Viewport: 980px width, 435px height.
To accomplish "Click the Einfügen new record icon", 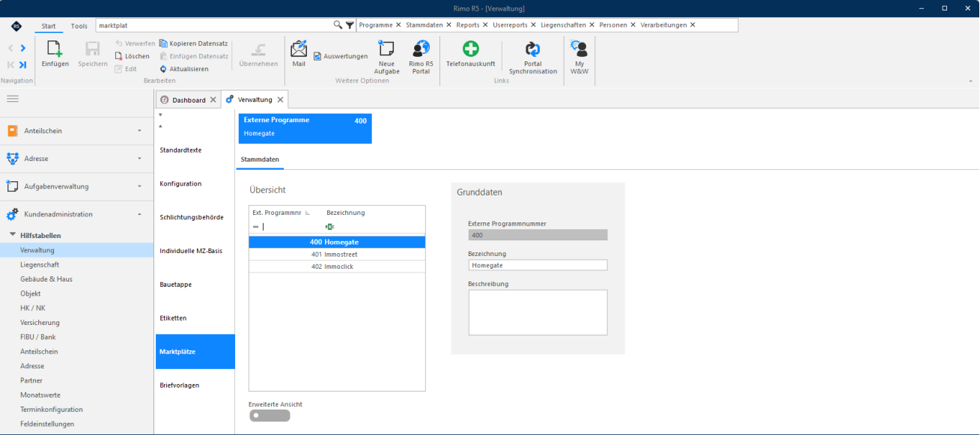I will click(x=55, y=49).
